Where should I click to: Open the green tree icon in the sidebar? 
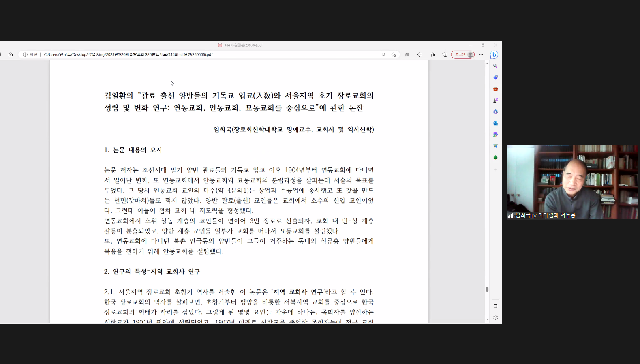point(495,158)
